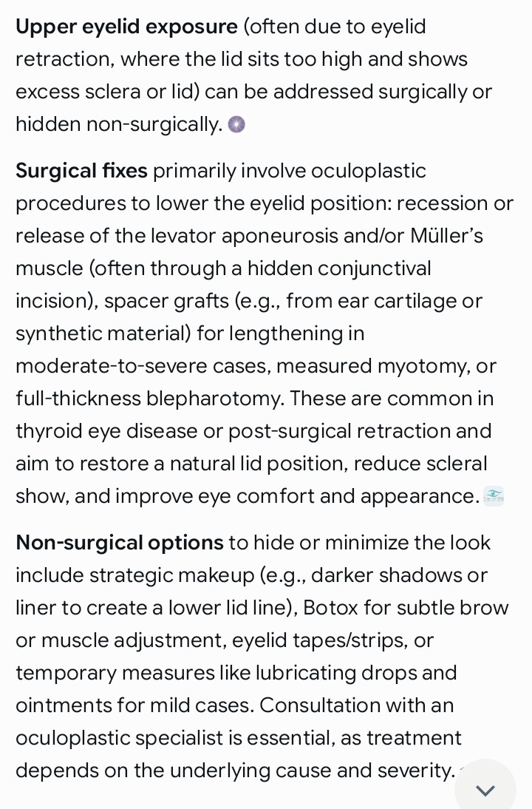532x809 pixels.
Task: Tap the word 'Botox'
Action: 330,607
